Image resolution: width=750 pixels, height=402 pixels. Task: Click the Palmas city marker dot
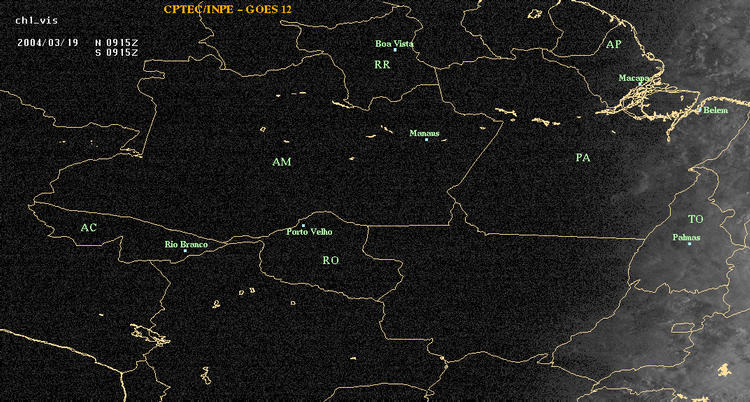click(689, 244)
